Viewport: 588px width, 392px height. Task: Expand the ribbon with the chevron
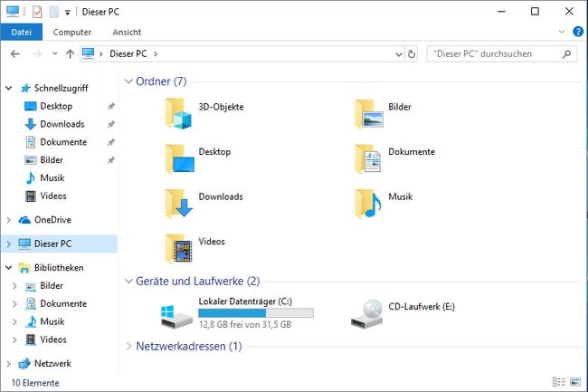click(x=562, y=32)
